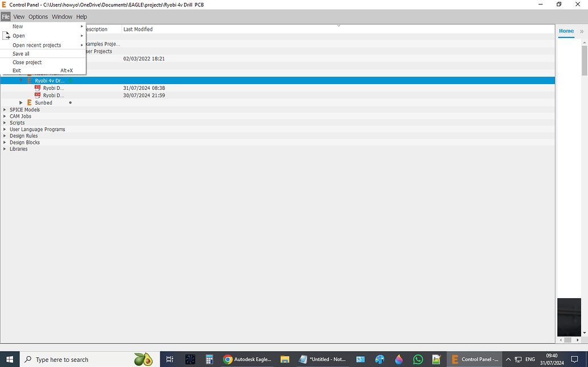Toggle the green dot to close Ryobi project

tap(70, 80)
